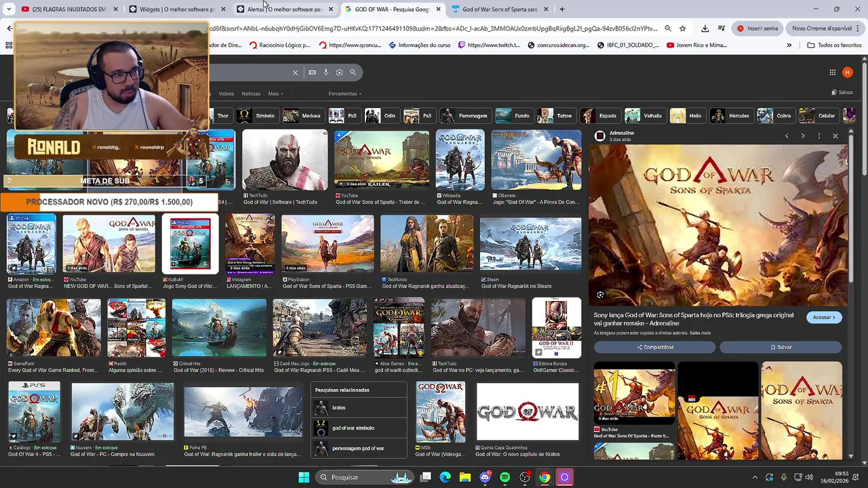
Task: Expand the hidden bookmarks chevron
Action: coord(789,45)
